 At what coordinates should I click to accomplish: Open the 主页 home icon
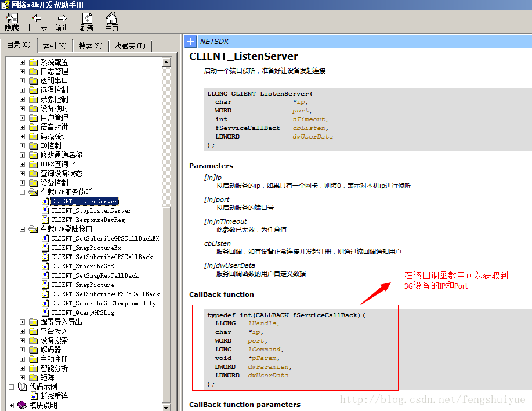click(111, 22)
